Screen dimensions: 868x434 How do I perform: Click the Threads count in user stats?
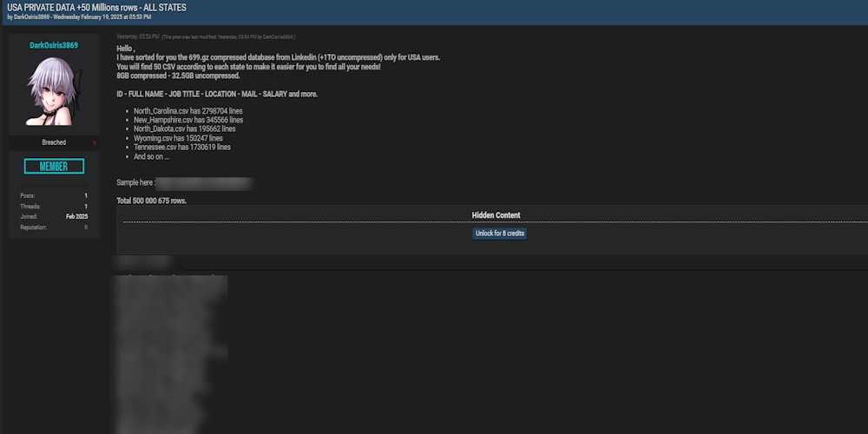click(85, 207)
